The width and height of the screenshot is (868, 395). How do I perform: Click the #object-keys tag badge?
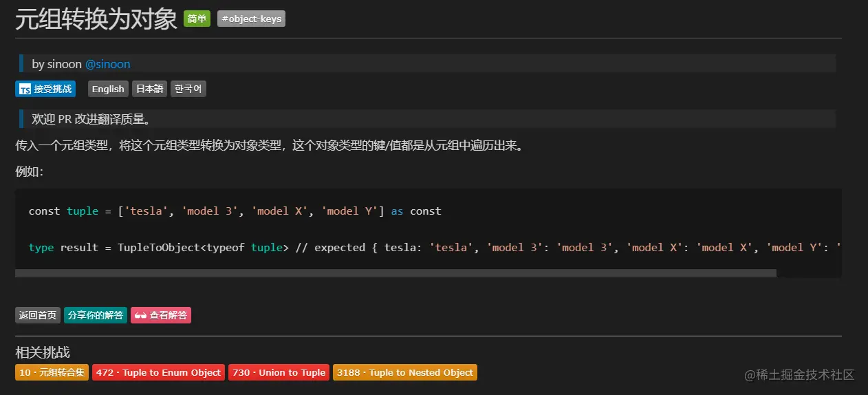251,19
